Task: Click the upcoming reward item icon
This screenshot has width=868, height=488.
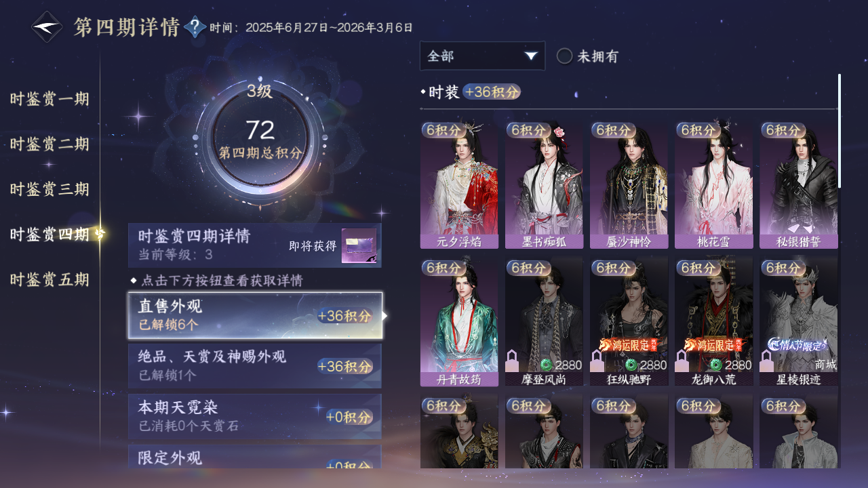Action: pos(359,246)
